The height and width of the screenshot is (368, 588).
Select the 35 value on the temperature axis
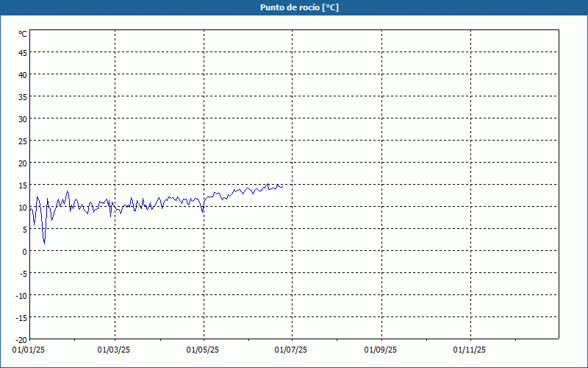(x=23, y=97)
